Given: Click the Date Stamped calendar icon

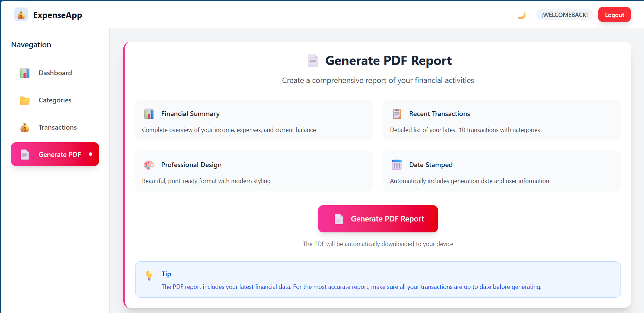Looking at the screenshot, I should tap(397, 165).
